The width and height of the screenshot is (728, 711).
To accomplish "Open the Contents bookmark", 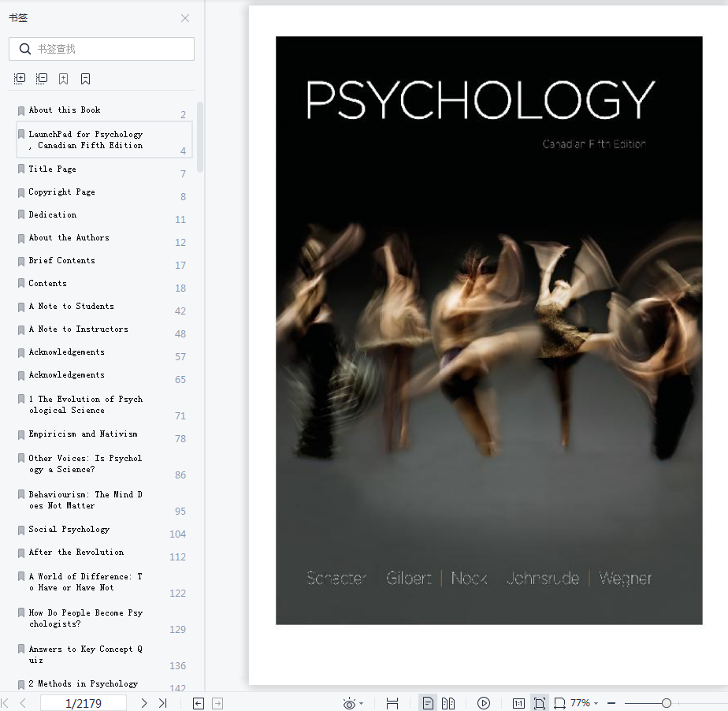I will click(48, 283).
